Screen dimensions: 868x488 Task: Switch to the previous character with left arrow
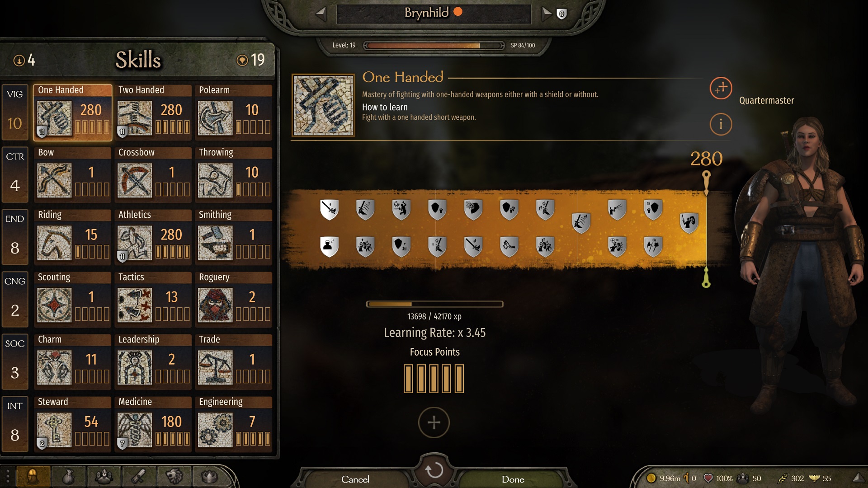[321, 14]
